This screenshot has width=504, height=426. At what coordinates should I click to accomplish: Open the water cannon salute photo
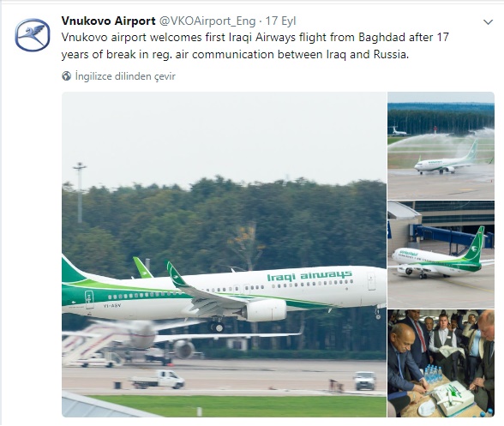click(x=441, y=146)
